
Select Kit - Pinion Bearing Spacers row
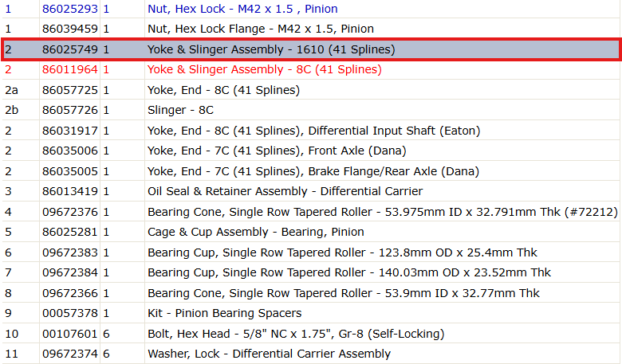click(x=311, y=313)
